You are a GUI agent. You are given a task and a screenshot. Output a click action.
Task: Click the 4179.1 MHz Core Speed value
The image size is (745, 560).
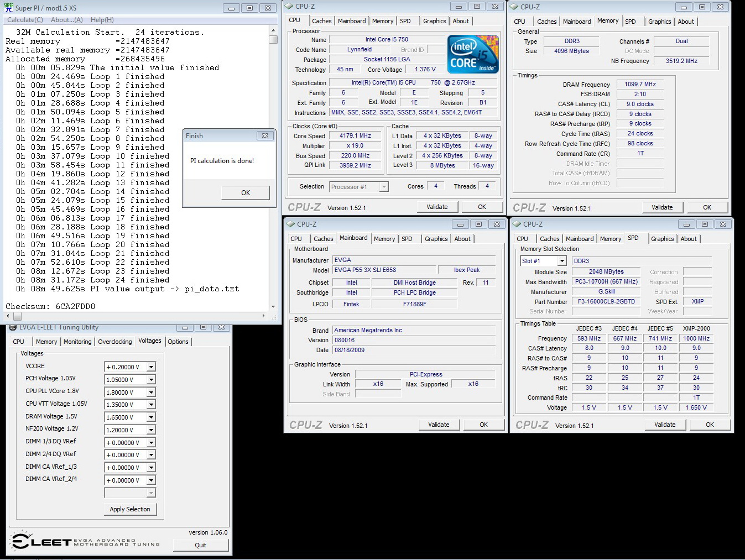click(355, 136)
